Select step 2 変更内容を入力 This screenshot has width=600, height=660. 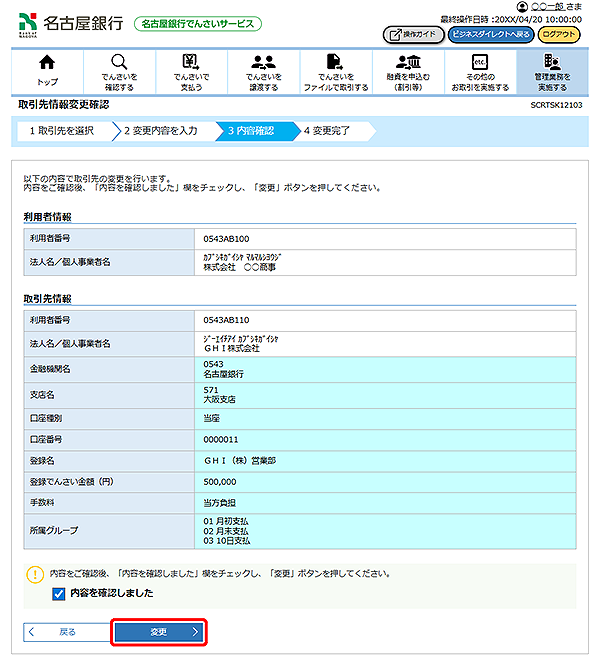tap(162, 131)
